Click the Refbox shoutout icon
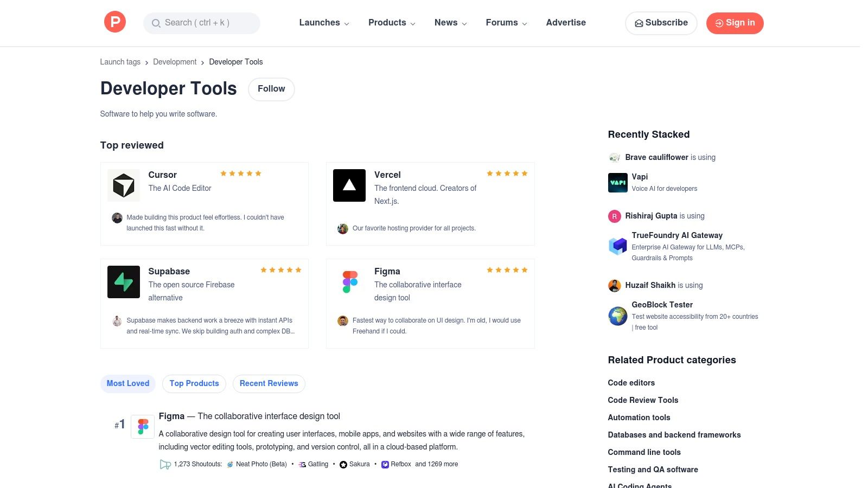Viewport: 868px width, 488px height. point(385,464)
